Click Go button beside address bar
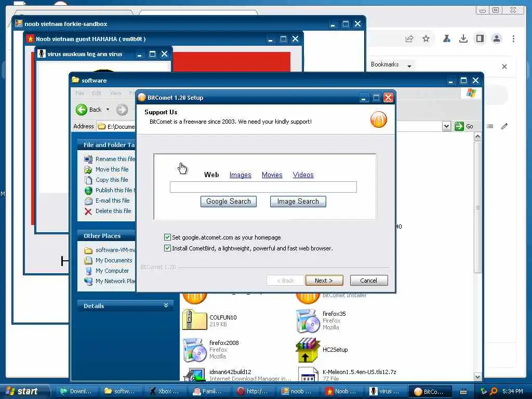Viewport: 532px width, 399px height. [x=464, y=126]
